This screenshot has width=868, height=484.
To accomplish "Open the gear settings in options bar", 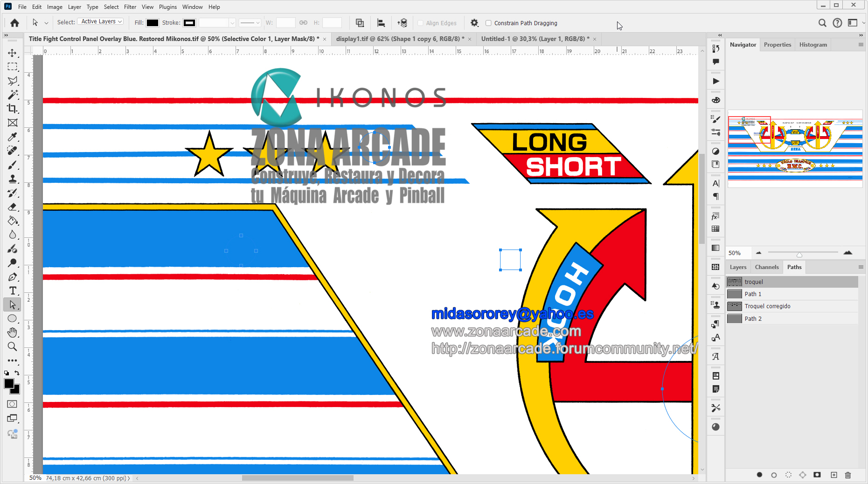I will 474,23.
